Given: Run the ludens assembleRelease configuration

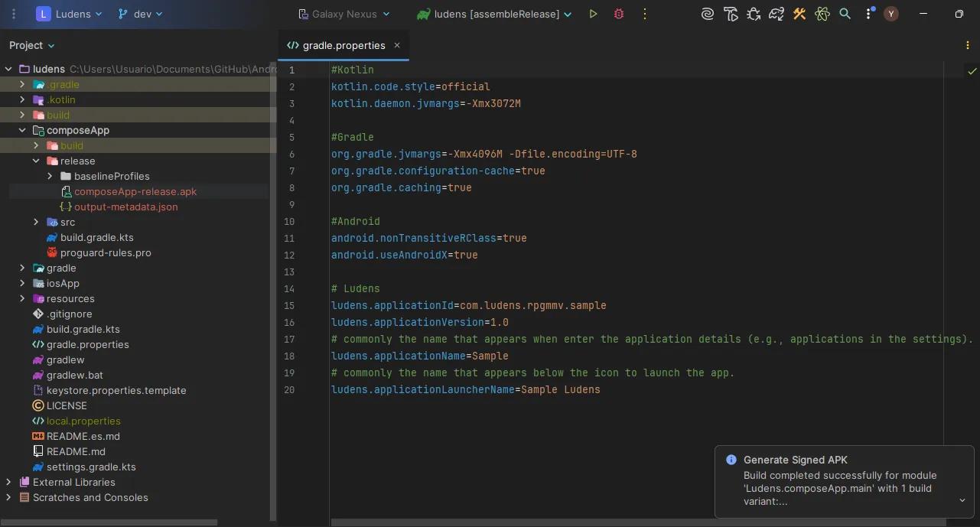Looking at the screenshot, I should pyautogui.click(x=593, y=14).
